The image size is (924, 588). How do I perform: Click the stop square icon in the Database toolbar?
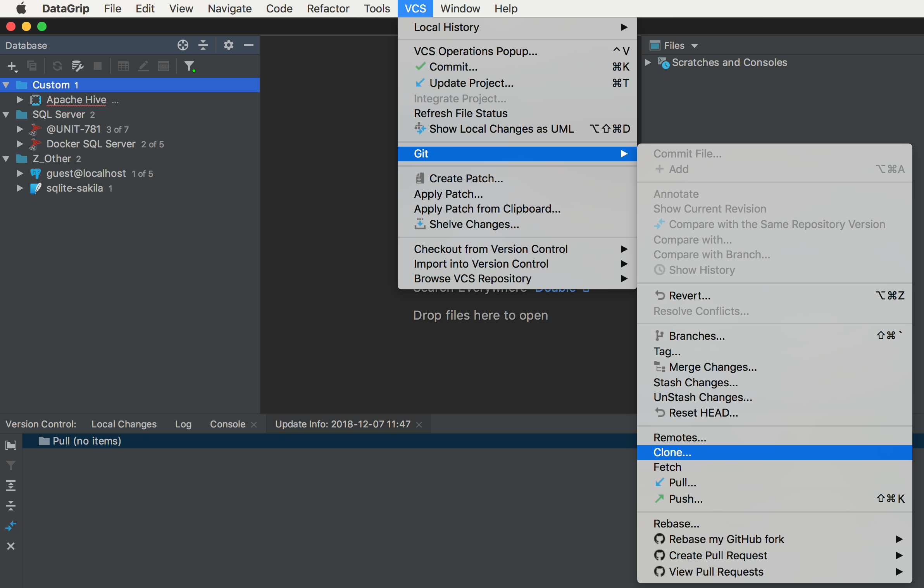pos(97,66)
